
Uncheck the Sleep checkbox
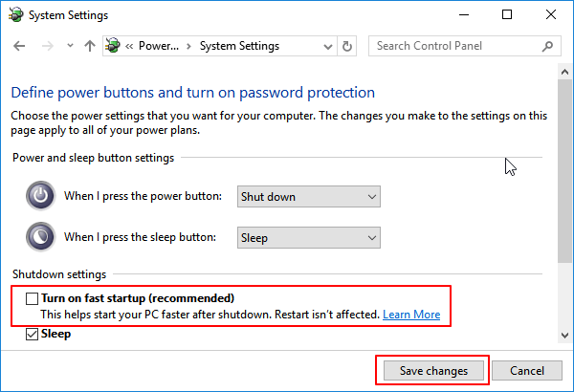pos(31,334)
